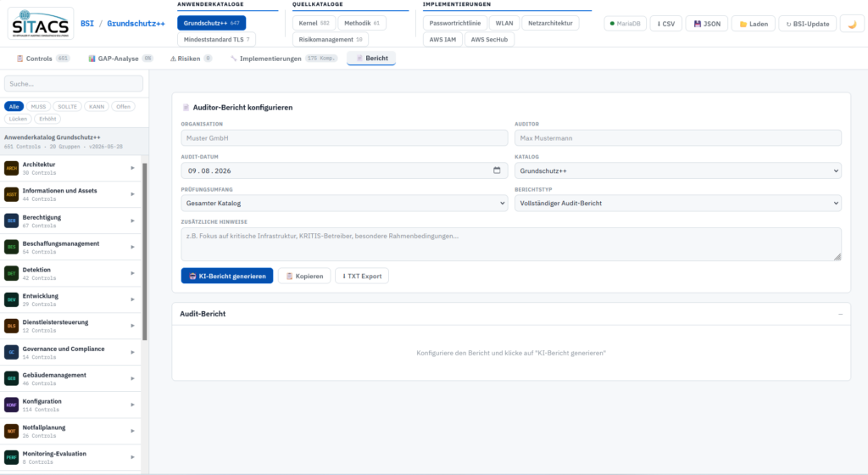Open the Kernel source catalog
Viewport: 868px width, 475px height.
coord(314,23)
